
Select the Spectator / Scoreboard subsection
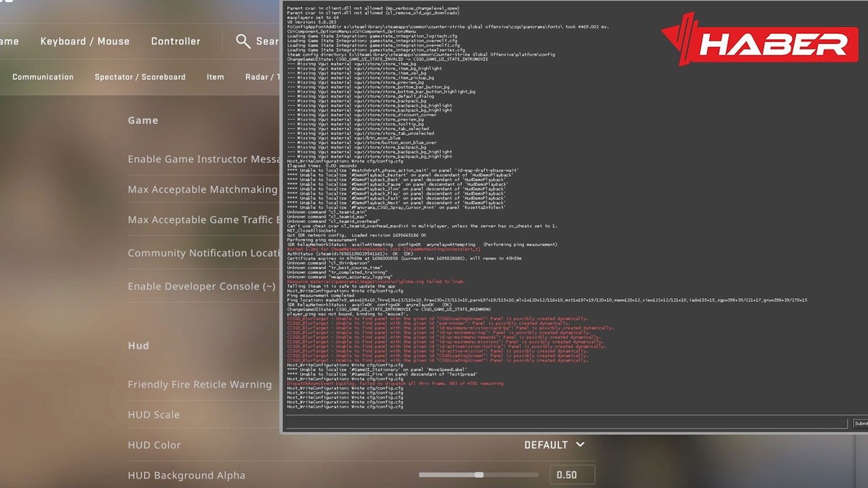(x=140, y=77)
